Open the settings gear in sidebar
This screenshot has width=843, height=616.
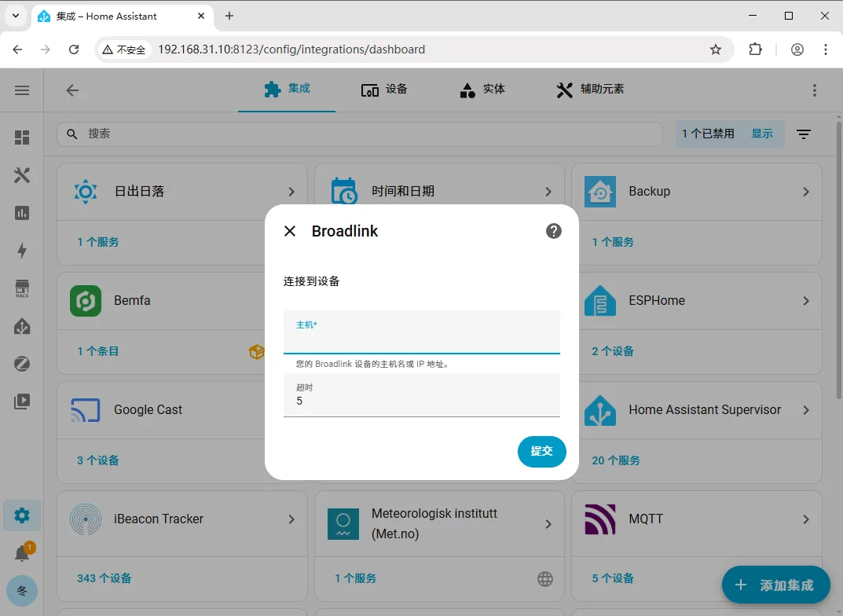[x=22, y=515]
